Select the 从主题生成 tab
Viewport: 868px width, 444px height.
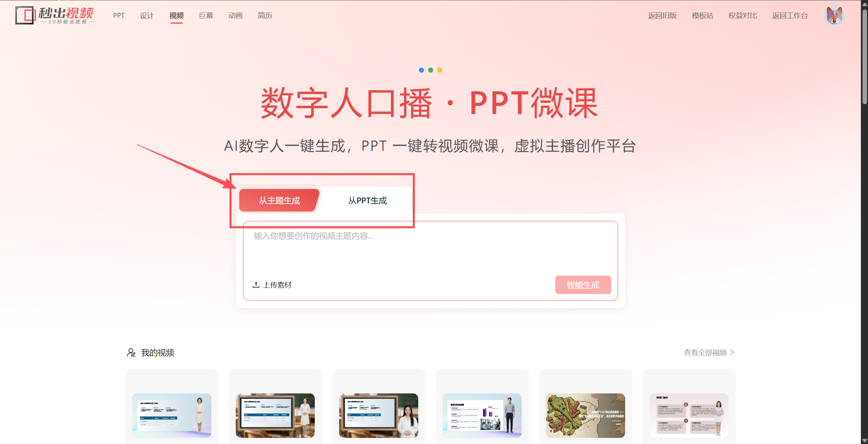(x=279, y=200)
